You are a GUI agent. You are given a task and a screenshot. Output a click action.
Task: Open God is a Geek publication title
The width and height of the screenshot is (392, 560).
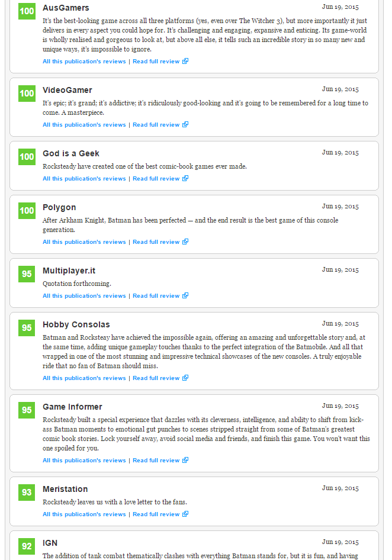pyautogui.click(x=71, y=153)
